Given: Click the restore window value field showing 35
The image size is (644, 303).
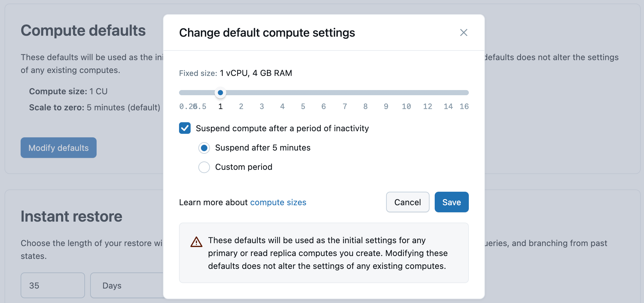Looking at the screenshot, I should tap(52, 285).
